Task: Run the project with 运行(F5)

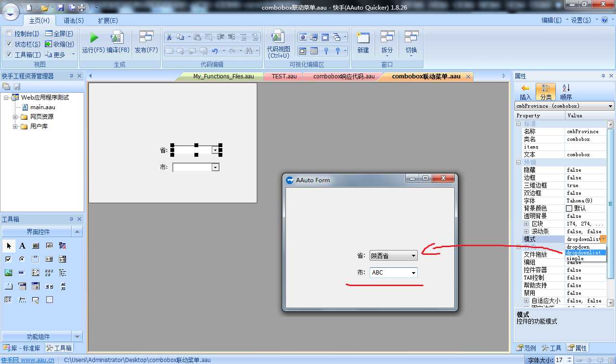Action: (x=93, y=43)
